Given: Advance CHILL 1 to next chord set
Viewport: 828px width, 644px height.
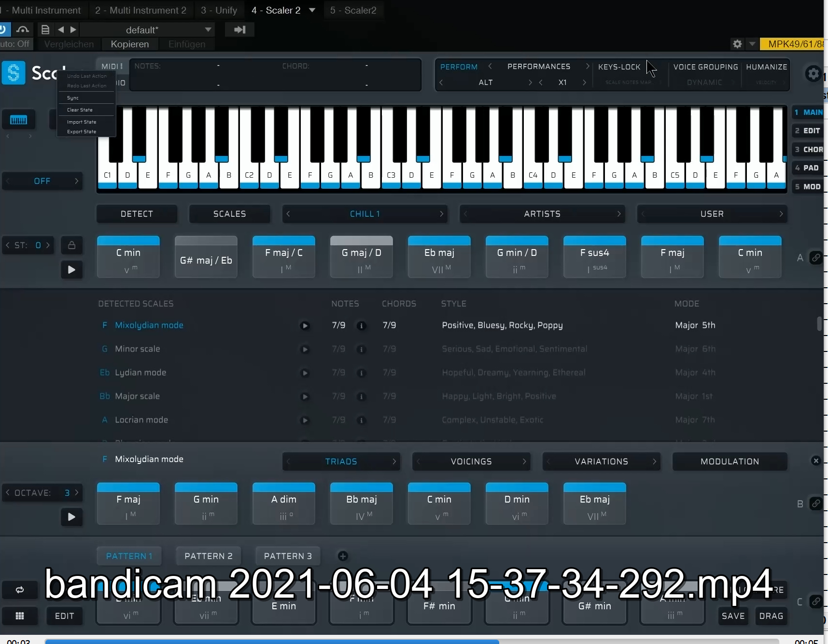Looking at the screenshot, I should pyautogui.click(x=441, y=213).
